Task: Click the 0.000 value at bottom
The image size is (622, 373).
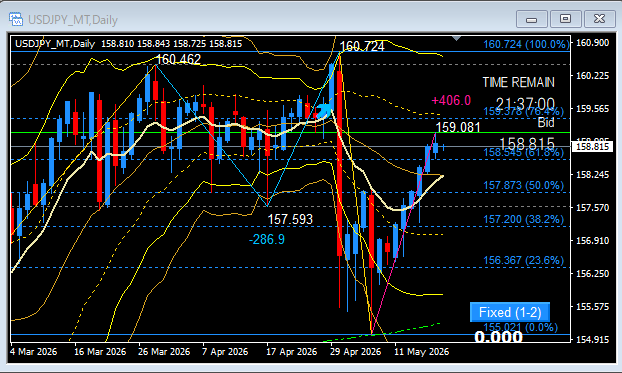Action: pos(498,337)
